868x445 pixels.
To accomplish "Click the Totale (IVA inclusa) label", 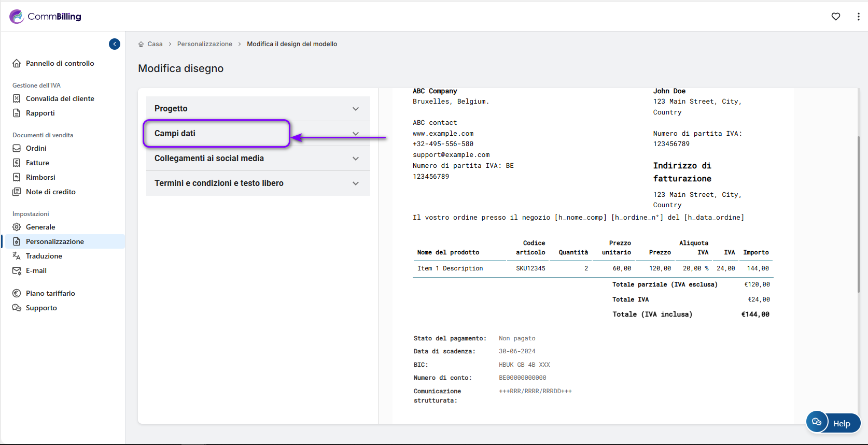I will pyautogui.click(x=652, y=314).
